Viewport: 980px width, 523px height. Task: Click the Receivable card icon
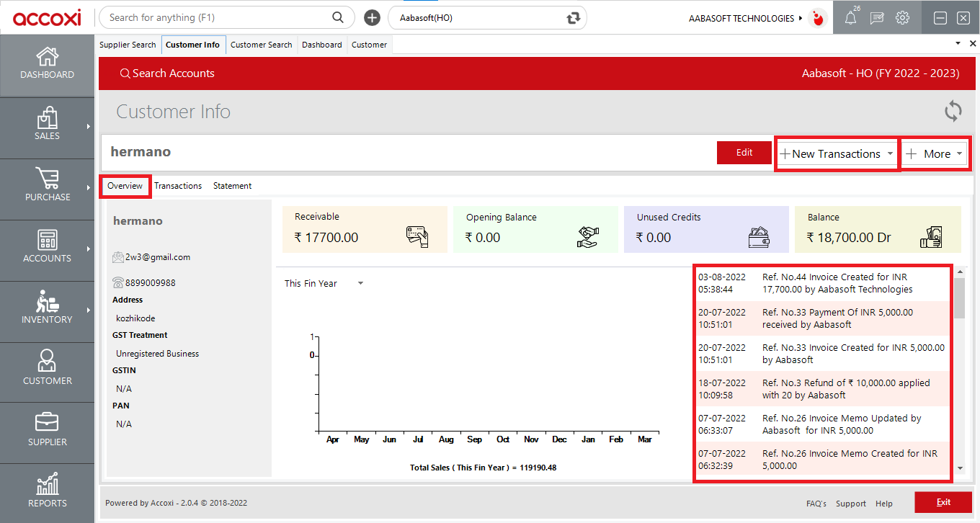(417, 236)
